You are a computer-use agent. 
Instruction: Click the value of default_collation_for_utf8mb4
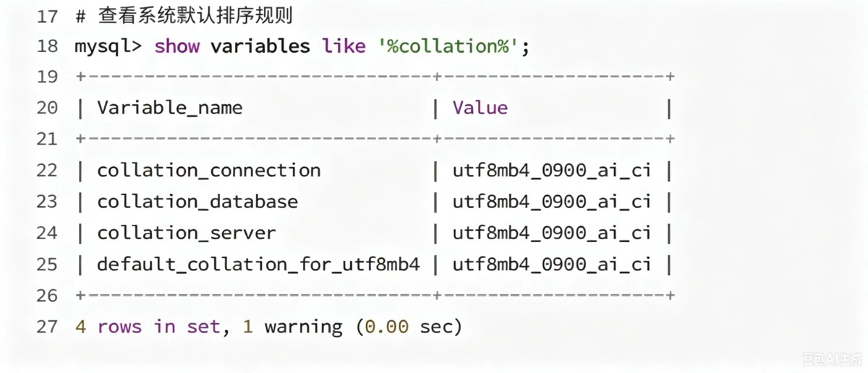tap(552, 264)
